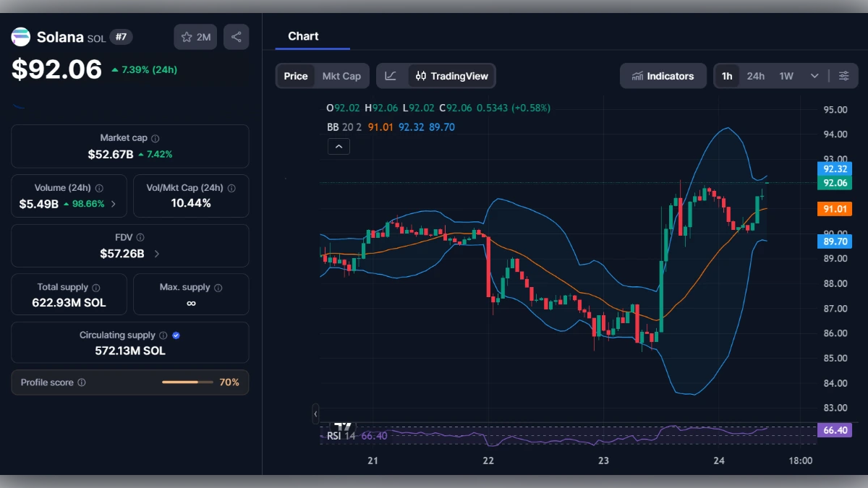Select the 24h timeframe
The image size is (868, 488).
[x=755, y=75]
